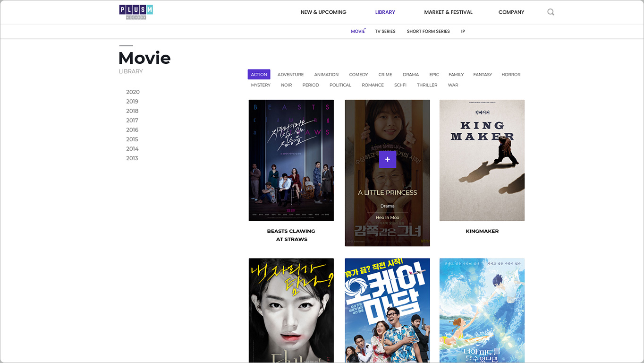The image size is (644, 363).
Task: Open the black-and-white woman's face poster
Action: pyautogui.click(x=291, y=311)
